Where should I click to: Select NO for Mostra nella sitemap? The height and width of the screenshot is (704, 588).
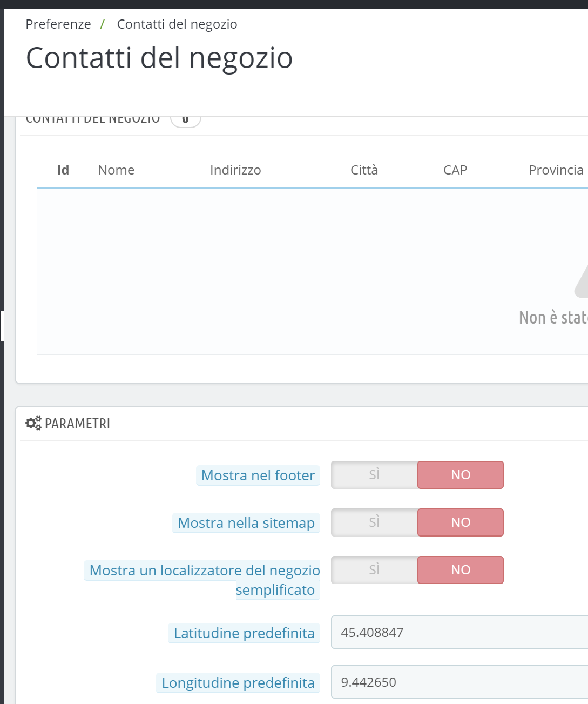[x=461, y=522]
